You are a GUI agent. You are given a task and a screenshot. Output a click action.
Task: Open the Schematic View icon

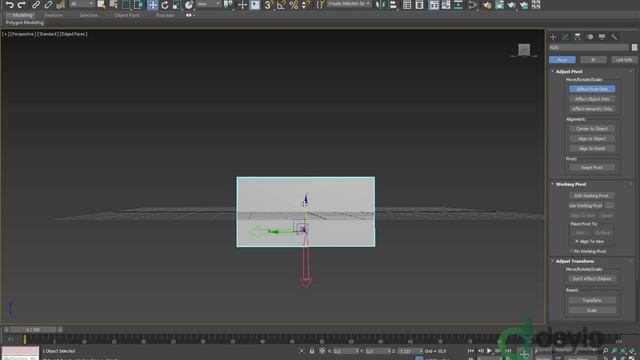click(458, 4)
